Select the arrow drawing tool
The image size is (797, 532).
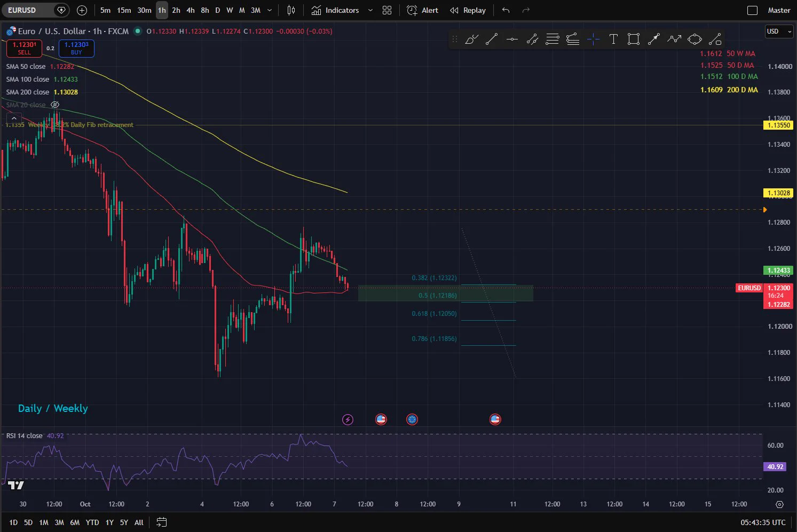[x=654, y=39]
